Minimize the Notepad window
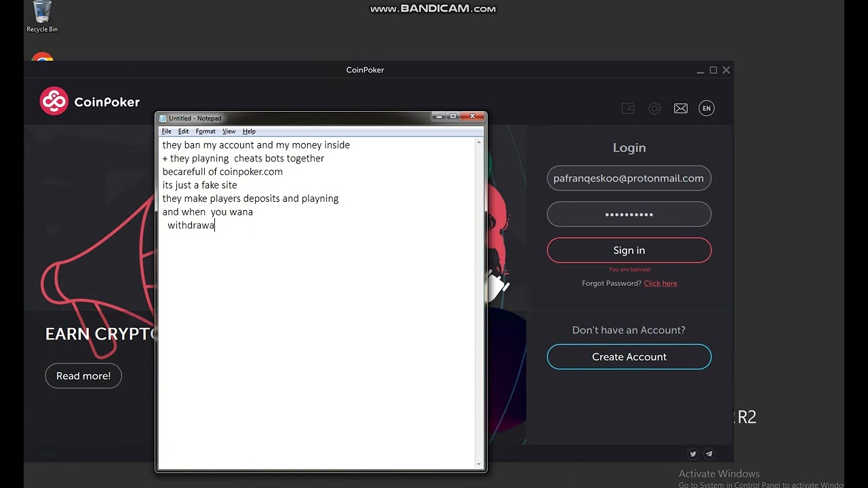The height and width of the screenshot is (488, 868). click(439, 117)
